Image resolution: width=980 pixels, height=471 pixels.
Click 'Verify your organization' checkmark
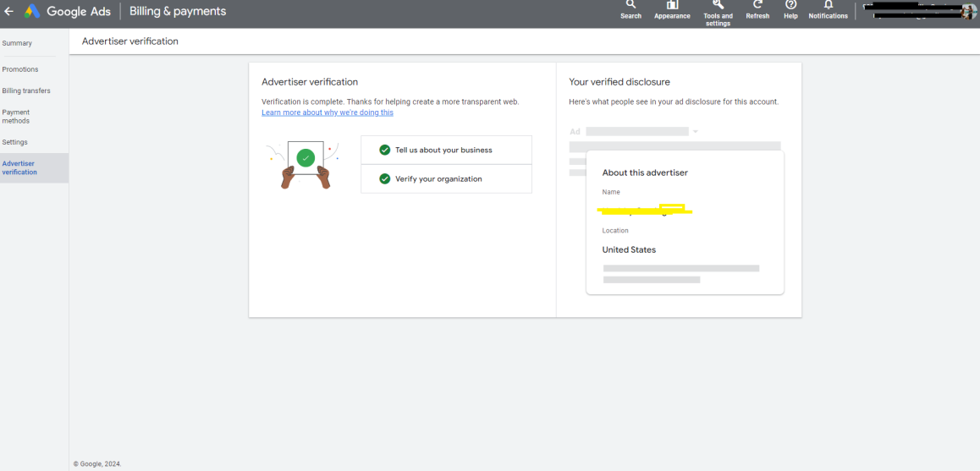385,178
